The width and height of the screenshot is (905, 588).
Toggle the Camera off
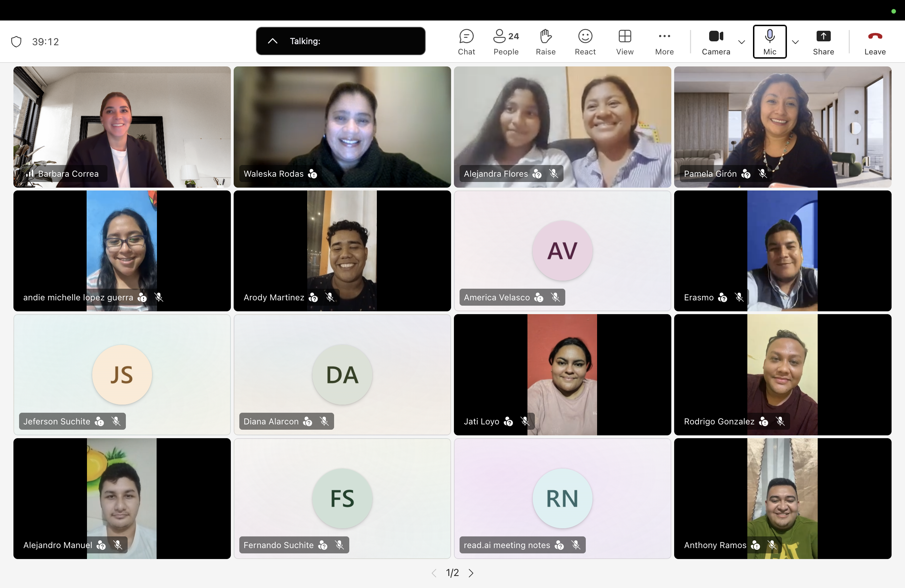716,42
